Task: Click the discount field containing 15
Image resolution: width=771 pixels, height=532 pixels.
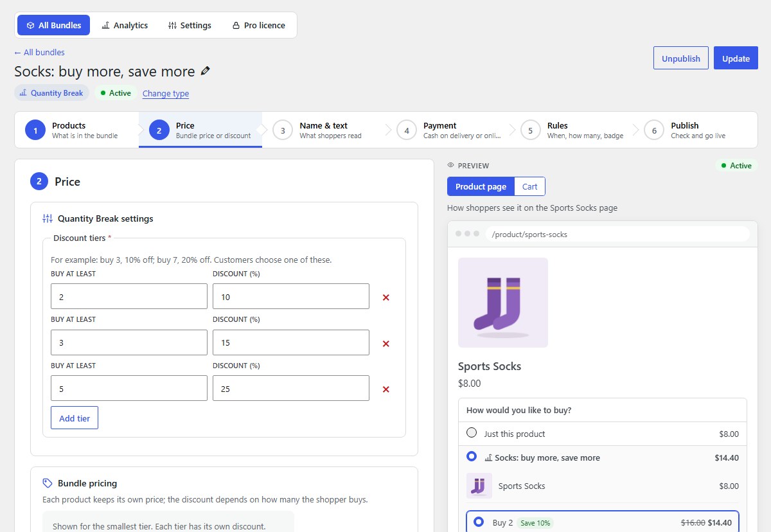Action: 291,342
